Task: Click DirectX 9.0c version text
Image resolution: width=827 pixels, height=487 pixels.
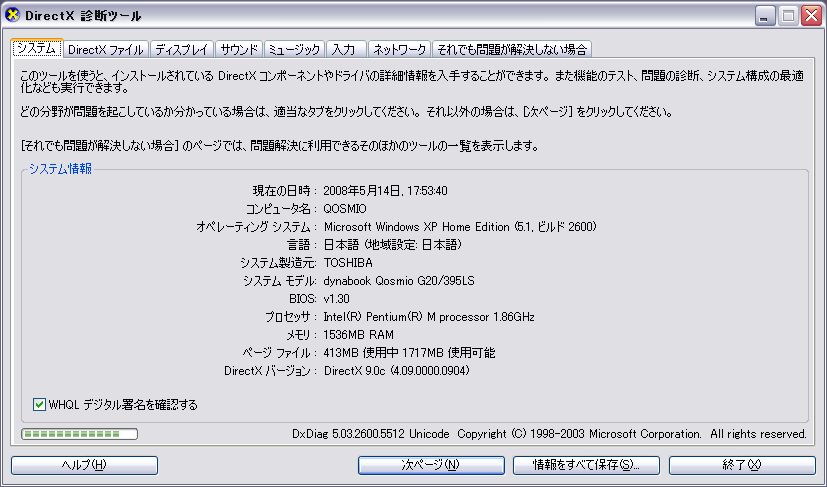Action: pos(397,371)
